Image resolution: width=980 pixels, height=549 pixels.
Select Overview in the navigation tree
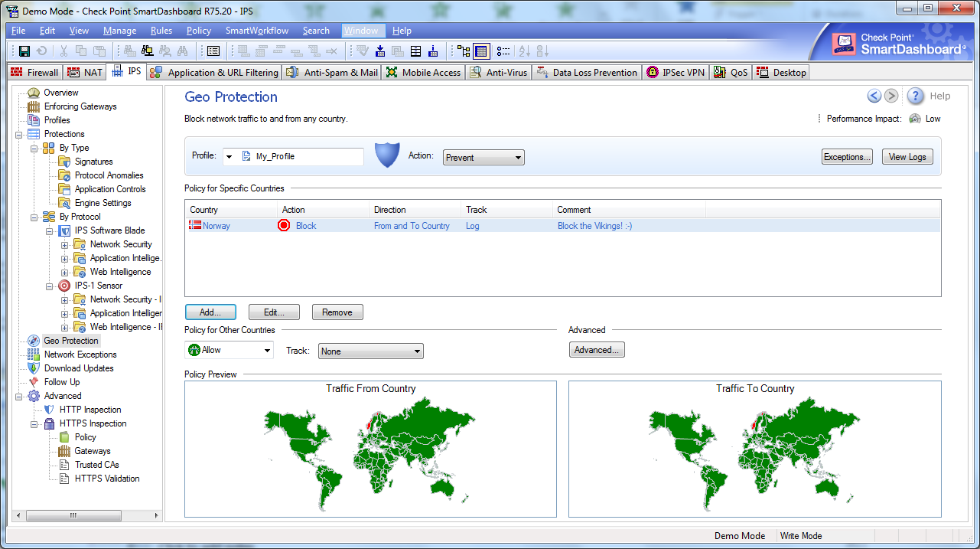click(x=61, y=93)
